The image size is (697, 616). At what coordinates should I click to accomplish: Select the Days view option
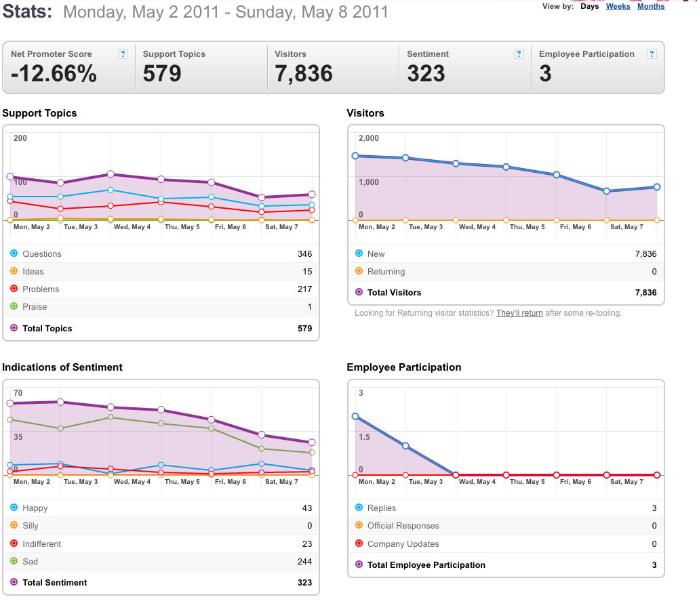click(x=589, y=6)
